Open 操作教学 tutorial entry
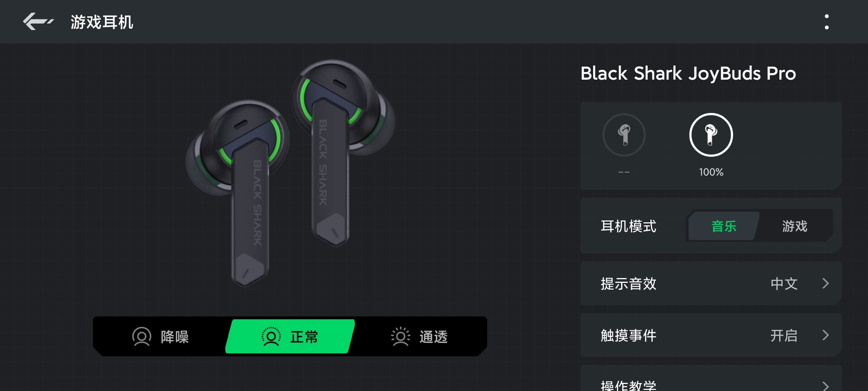The height and width of the screenshot is (391, 868). click(711, 379)
